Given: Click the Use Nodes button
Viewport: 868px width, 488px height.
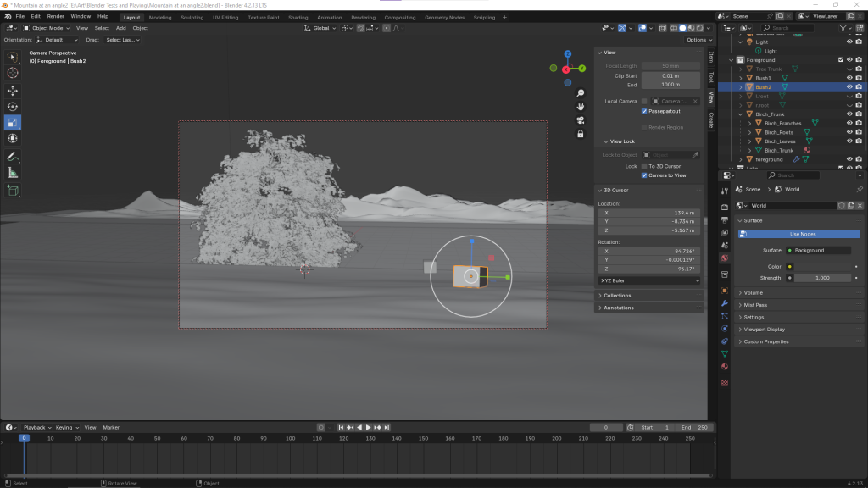Looking at the screenshot, I should [799, 234].
